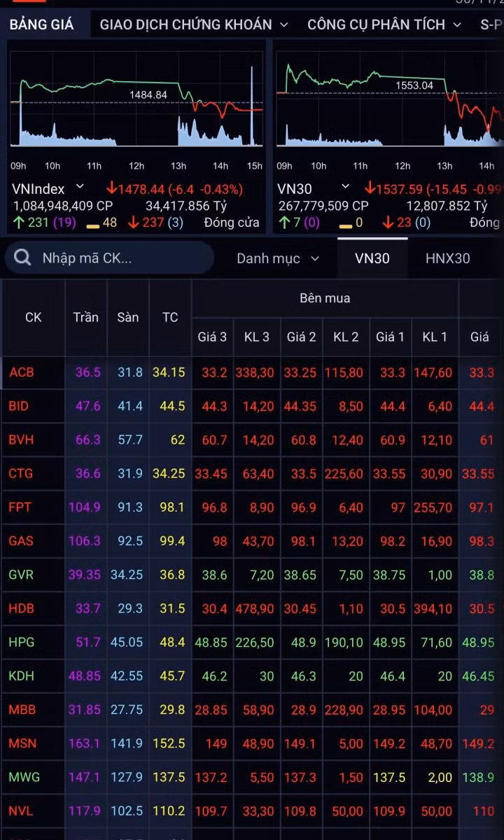This screenshot has height=840, width=504.
Task: Select stock symbol FPT
Action: point(20,507)
